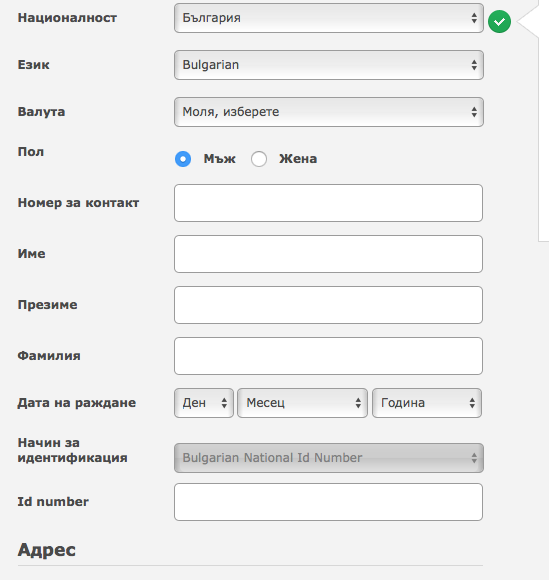This screenshot has height=580, width=549.
Task: Open the Ден day dropdown
Action: (204, 403)
